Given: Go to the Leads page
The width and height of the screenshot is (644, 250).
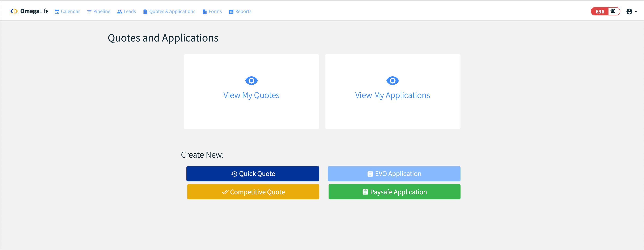Looking at the screenshot, I should [126, 11].
